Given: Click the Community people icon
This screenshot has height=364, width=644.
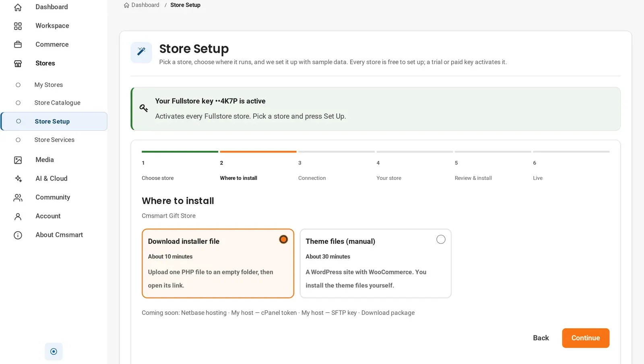Looking at the screenshot, I should click(x=18, y=197).
